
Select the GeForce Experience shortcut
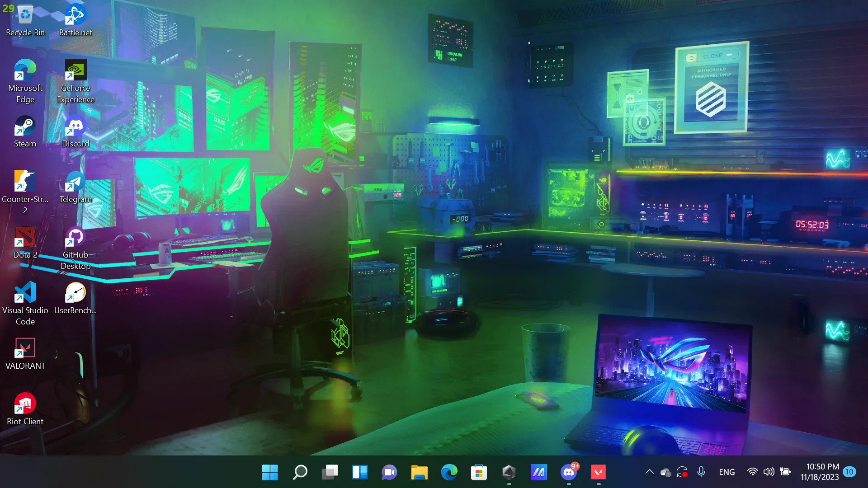coord(75,81)
